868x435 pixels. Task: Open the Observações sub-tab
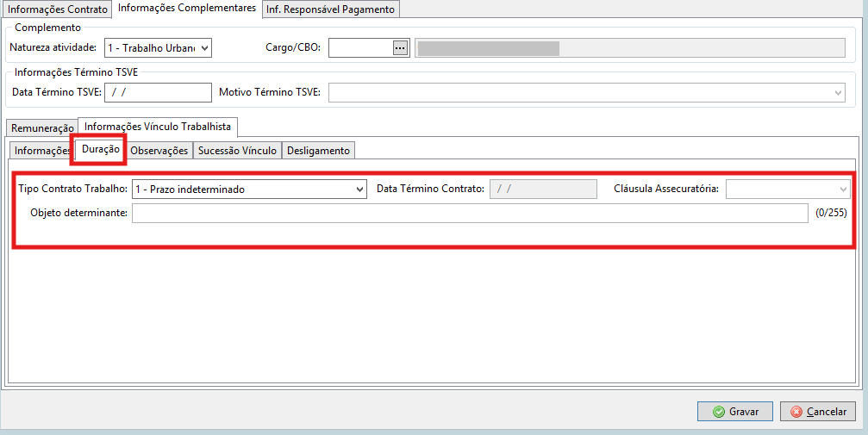[159, 151]
